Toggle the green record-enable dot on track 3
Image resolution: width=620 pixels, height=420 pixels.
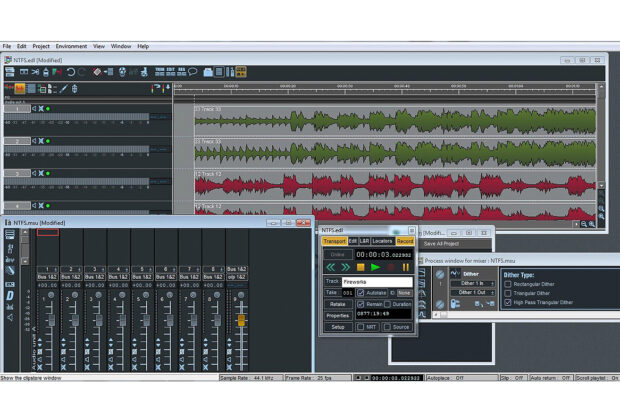tap(48, 173)
